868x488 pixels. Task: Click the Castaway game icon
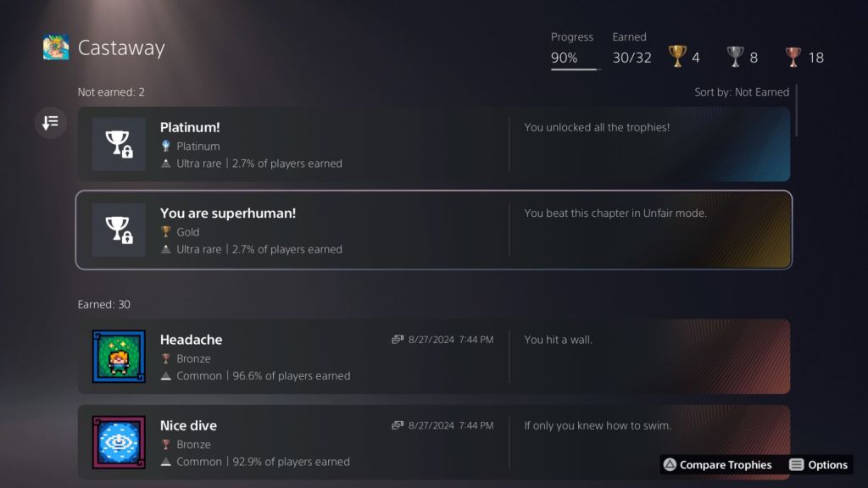(56, 47)
